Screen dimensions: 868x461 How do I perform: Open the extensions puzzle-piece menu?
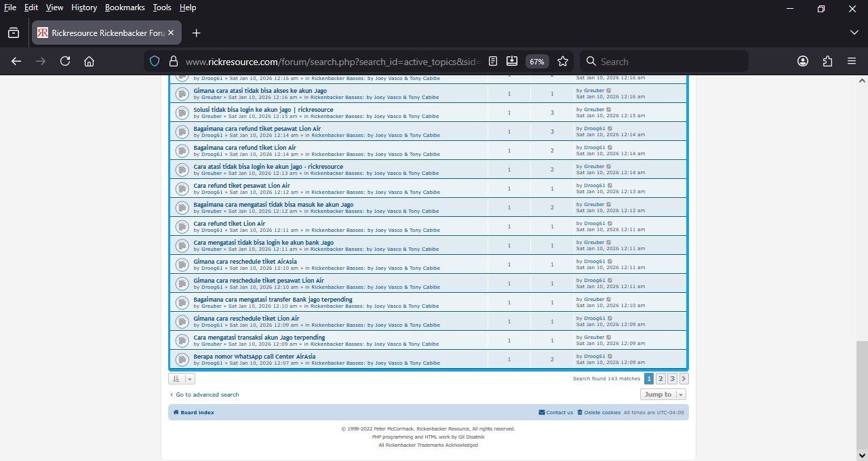827,61
